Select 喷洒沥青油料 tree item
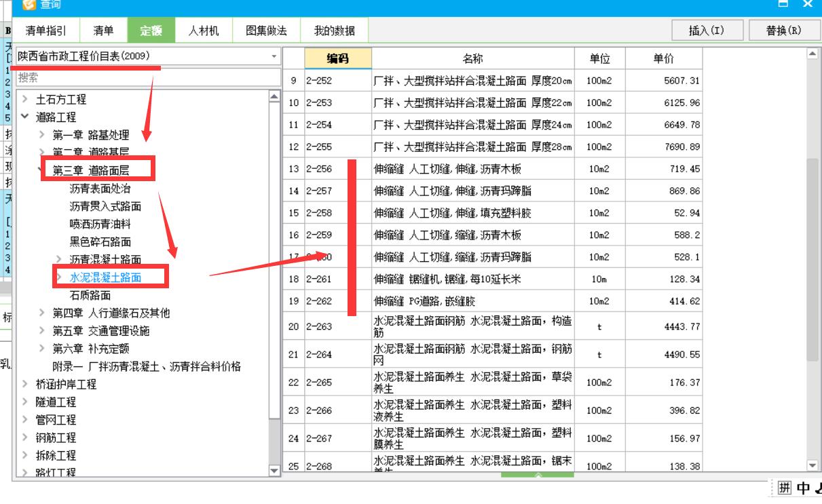The height and width of the screenshot is (504, 822). click(100, 224)
